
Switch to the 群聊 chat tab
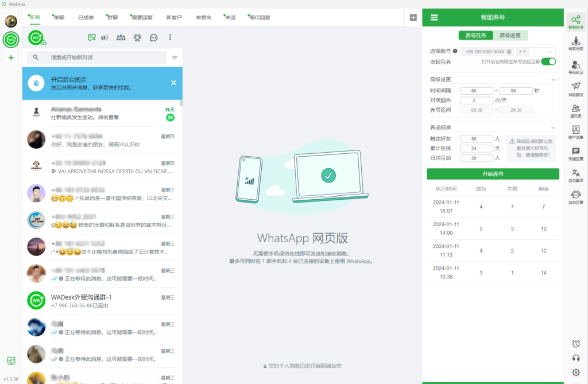point(113,17)
